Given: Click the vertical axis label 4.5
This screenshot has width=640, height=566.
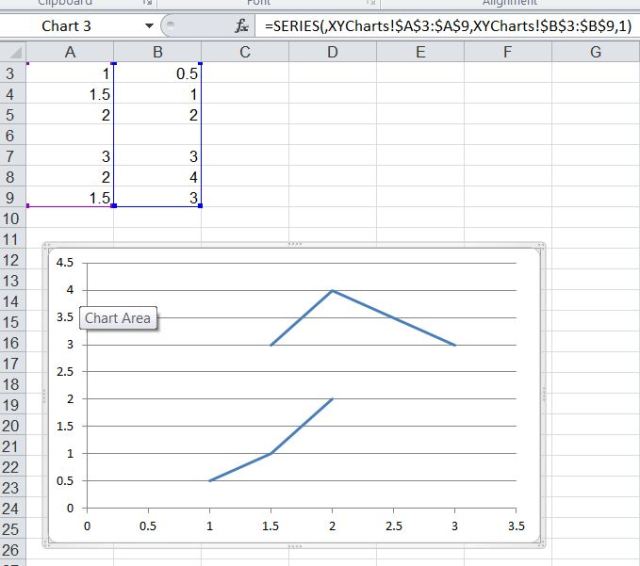Looking at the screenshot, I should coord(65,263).
